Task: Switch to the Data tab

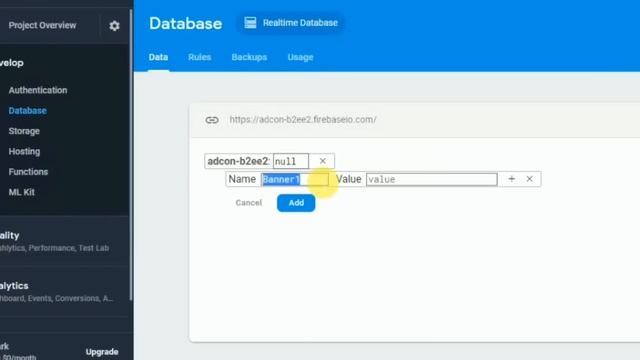Action: (x=158, y=57)
